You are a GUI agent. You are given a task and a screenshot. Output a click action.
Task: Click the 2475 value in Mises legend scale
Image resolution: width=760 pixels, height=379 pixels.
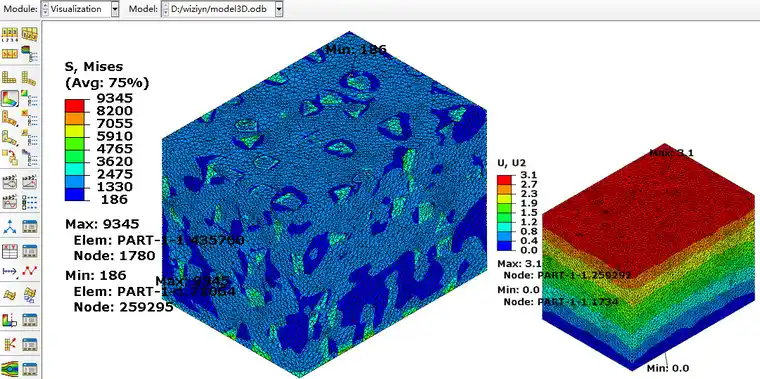[x=114, y=174]
